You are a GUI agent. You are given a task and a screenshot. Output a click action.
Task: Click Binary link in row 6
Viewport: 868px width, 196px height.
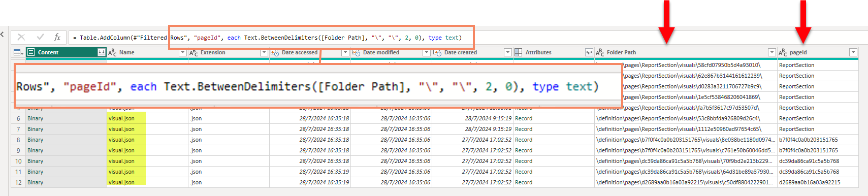click(35, 118)
